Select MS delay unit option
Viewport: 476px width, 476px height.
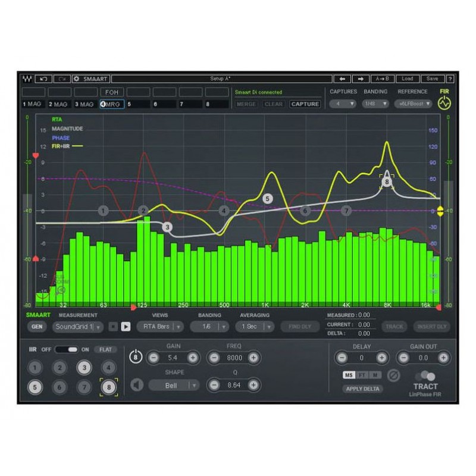[x=349, y=375]
